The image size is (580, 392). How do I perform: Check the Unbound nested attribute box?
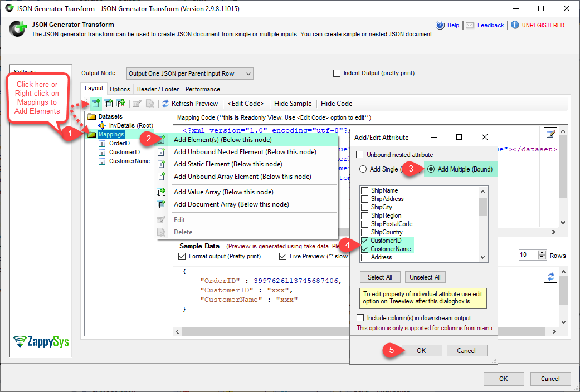pyautogui.click(x=359, y=155)
